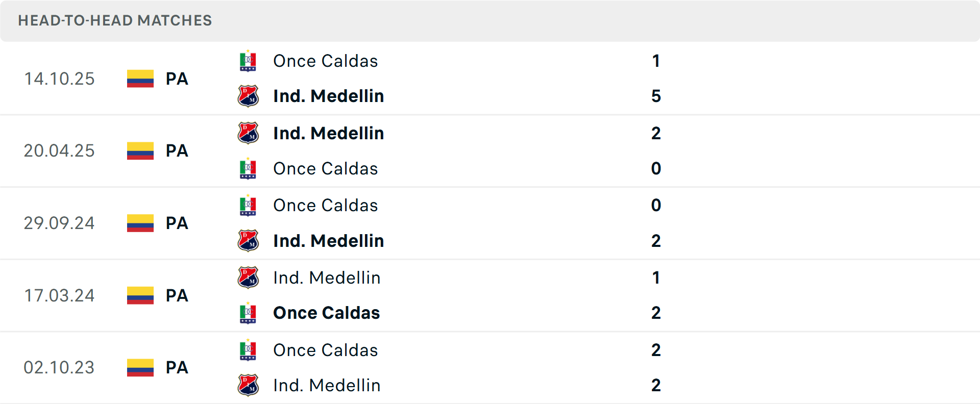Select the date 20.04.25
The image size is (980, 404).
click(59, 151)
